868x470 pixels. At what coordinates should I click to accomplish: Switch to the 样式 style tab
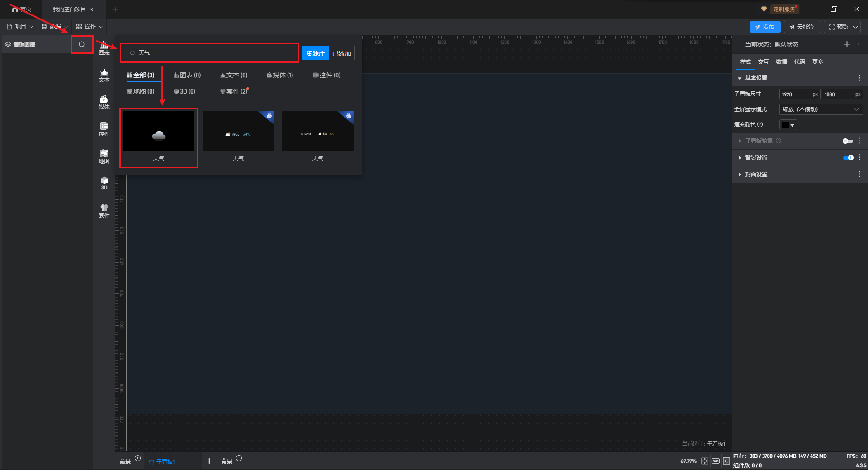pos(745,62)
